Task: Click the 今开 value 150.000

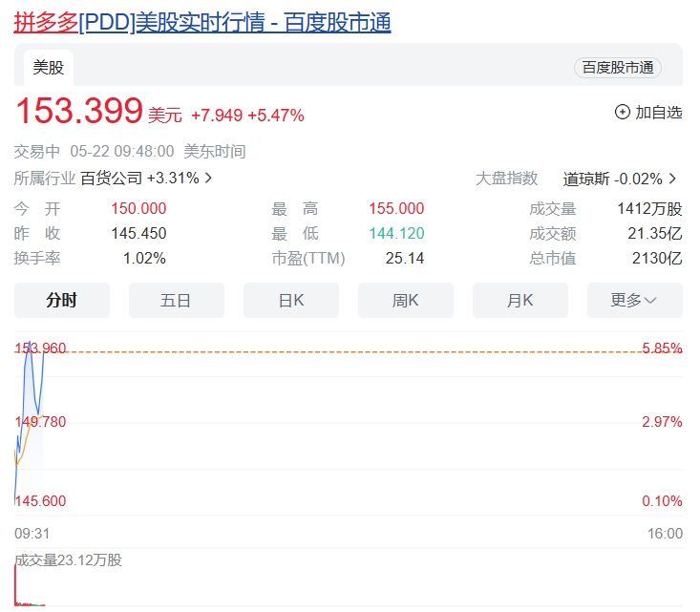Action: tap(138, 208)
